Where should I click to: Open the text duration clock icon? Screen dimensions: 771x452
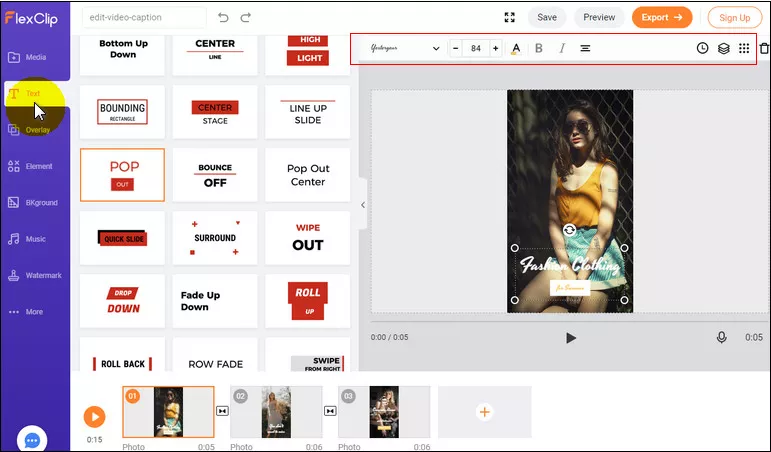tap(703, 48)
